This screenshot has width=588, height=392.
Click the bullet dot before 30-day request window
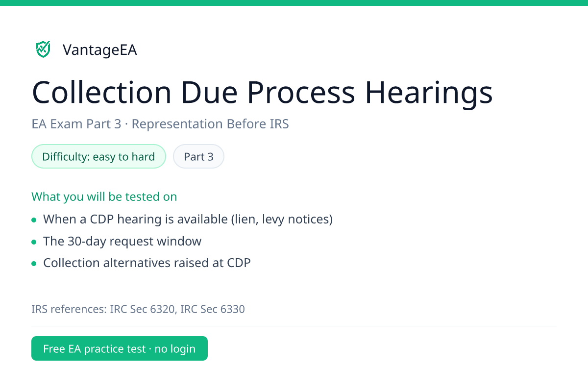click(34, 242)
